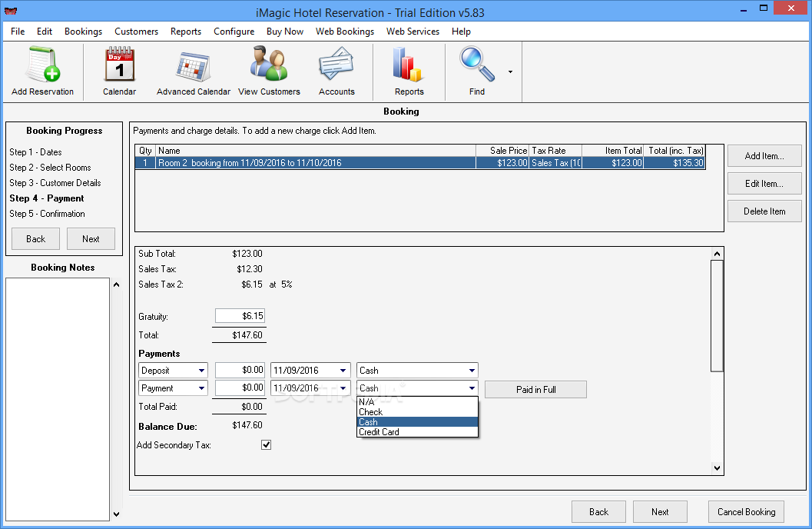Screen dimensions: 812x529
Task: Open the Deposit row date picker dropdown
Action: point(343,371)
